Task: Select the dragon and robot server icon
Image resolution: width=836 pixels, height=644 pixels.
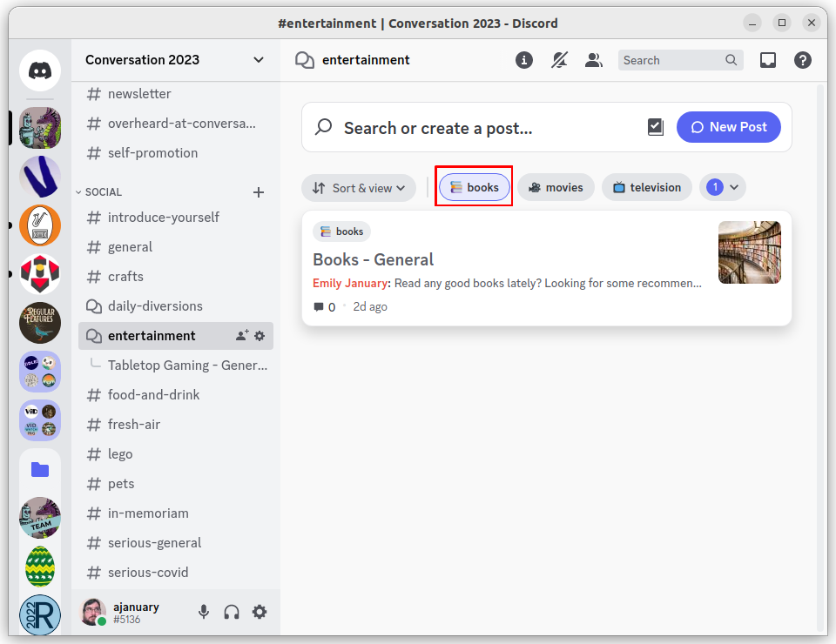Action: click(40, 128)
